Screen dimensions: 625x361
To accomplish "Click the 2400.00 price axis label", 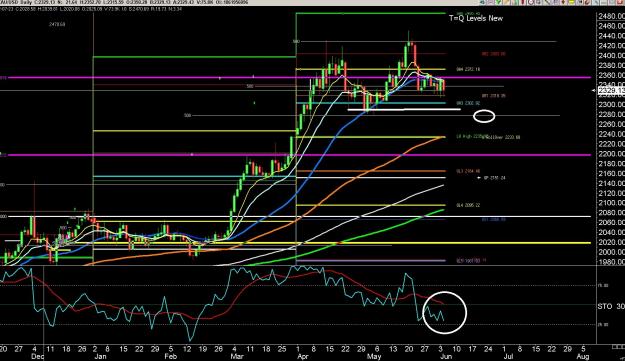I will point(612,55).
